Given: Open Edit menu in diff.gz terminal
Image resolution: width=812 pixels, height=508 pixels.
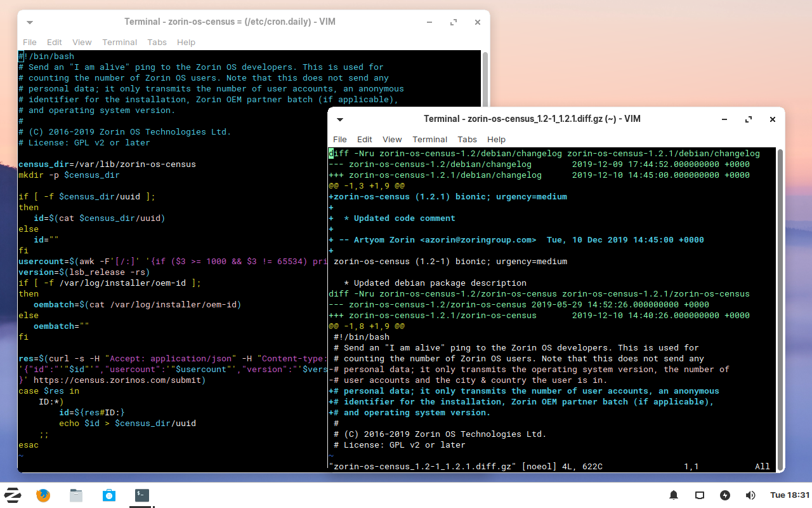Looking at the screenshot, I should tap(365, 139).
